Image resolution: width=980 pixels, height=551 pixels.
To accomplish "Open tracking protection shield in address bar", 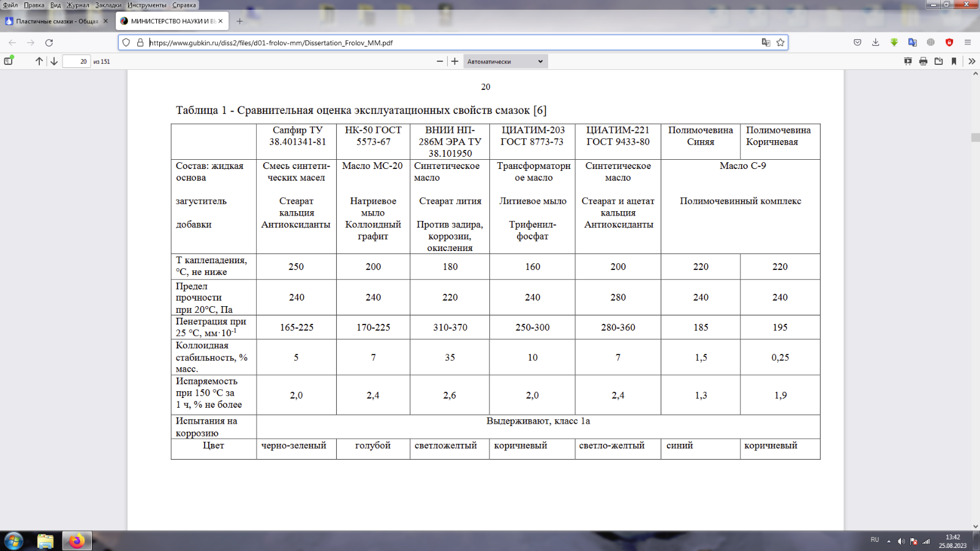I will [x=126, y=43].
